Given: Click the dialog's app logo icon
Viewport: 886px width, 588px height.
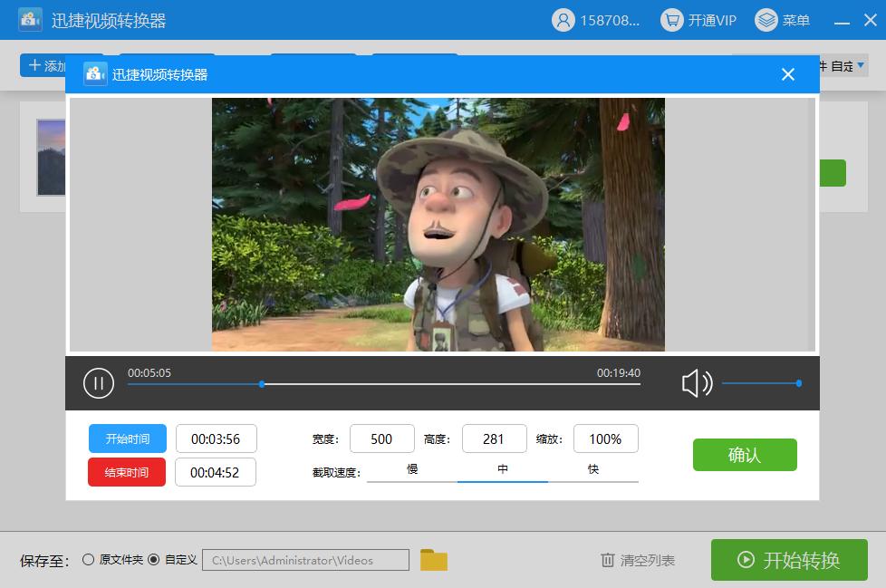Looking at the screenshot, I should pyautogui.click(x=95, y=74).
